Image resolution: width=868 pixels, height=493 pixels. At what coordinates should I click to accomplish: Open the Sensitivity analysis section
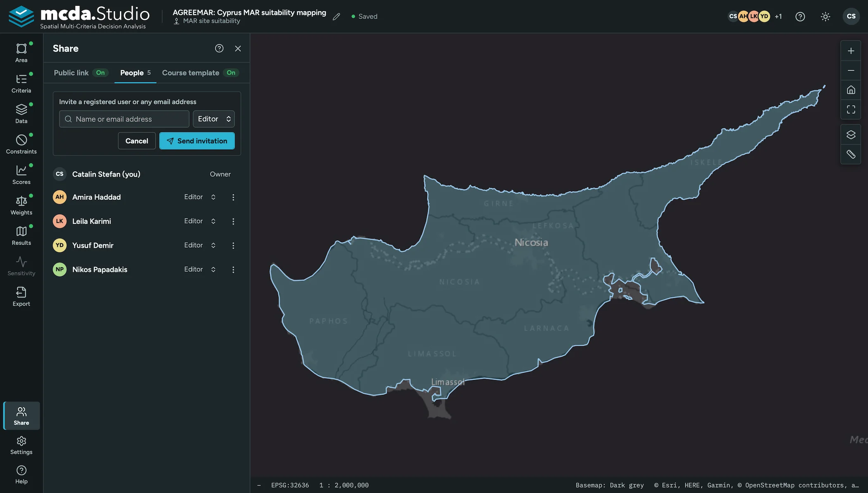click(21, 266)
